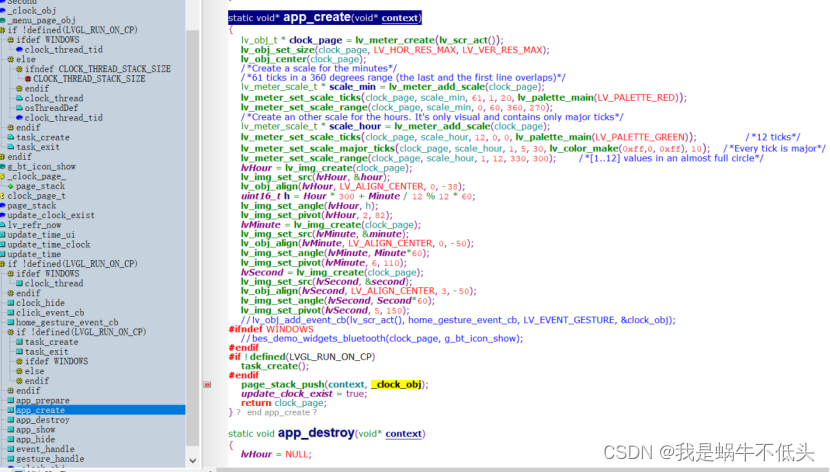Click the '/*12 ticks*/' comment

[773, 137]
